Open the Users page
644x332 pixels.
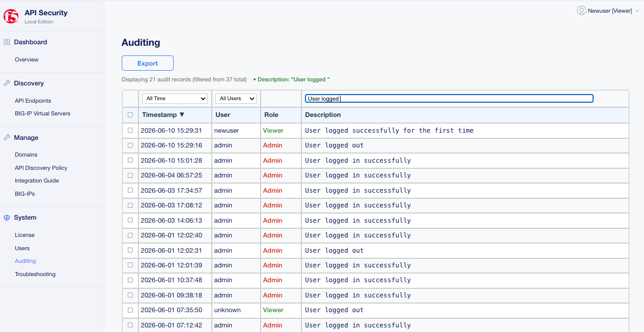(x=22, y=248)
